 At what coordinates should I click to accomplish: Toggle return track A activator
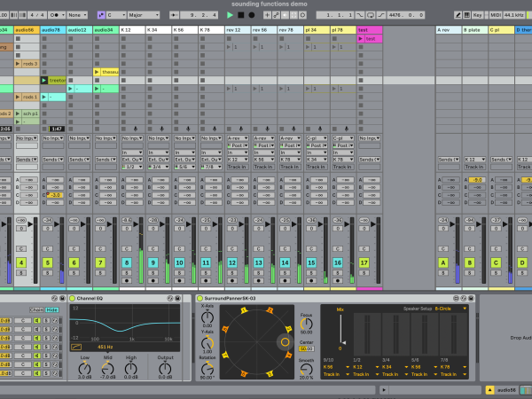coord(442,263)
